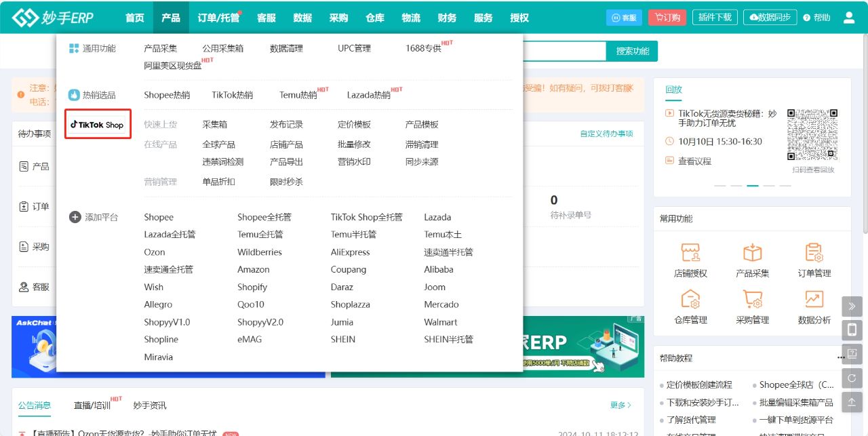Viewport: 868px width, 436px height.
Task: Click the 妙手ERP logo
Action: (x=53, y=18)
